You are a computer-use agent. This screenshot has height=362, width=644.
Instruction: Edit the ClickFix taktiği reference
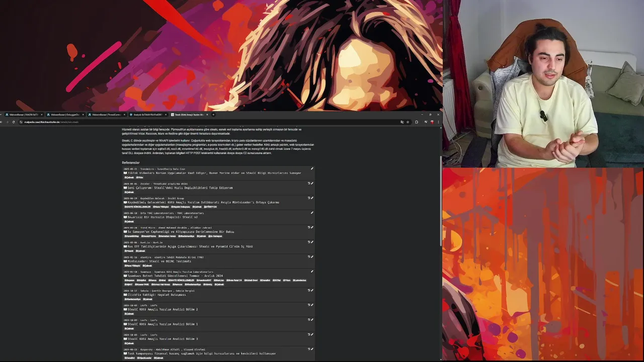(312, 290)
